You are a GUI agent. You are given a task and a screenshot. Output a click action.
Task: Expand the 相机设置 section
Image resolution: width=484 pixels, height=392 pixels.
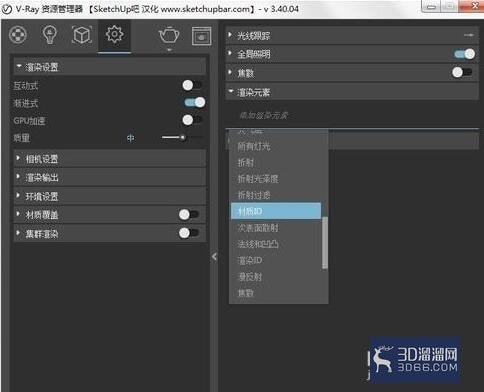coord(109,159)
